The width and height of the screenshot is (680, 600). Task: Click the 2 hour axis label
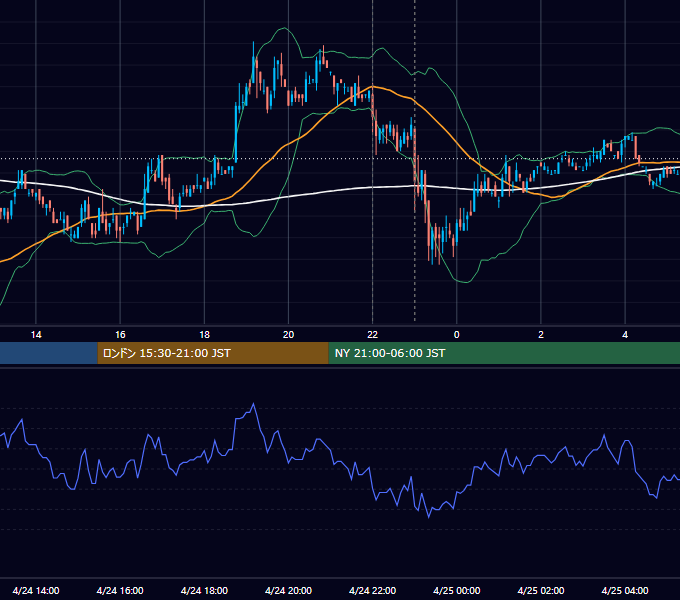tap(541, 335)
